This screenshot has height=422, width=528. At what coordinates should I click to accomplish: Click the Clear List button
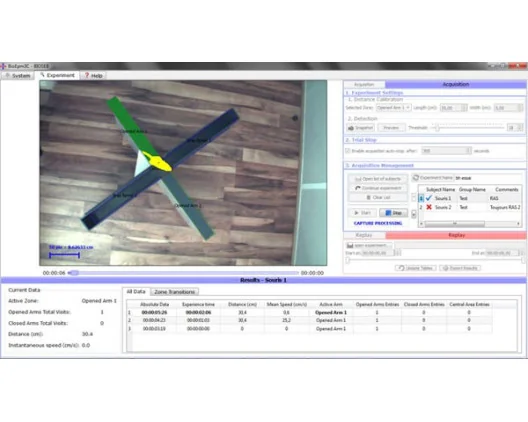[x=377, y=197]
